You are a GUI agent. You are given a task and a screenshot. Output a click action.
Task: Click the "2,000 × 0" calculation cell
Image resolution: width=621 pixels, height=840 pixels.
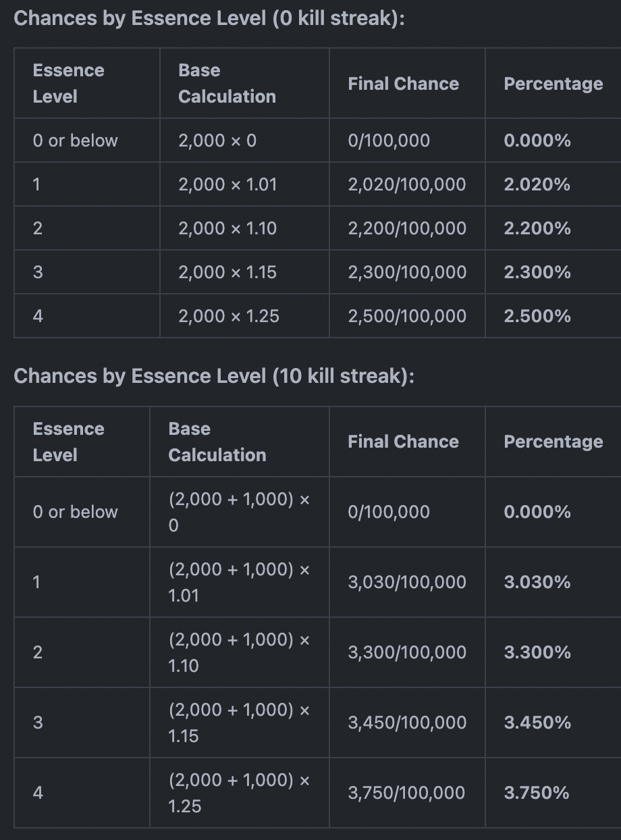pos(217,140)
